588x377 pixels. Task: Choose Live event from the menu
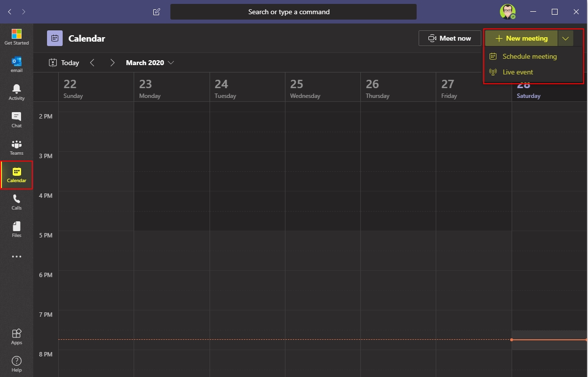point(517,72)
